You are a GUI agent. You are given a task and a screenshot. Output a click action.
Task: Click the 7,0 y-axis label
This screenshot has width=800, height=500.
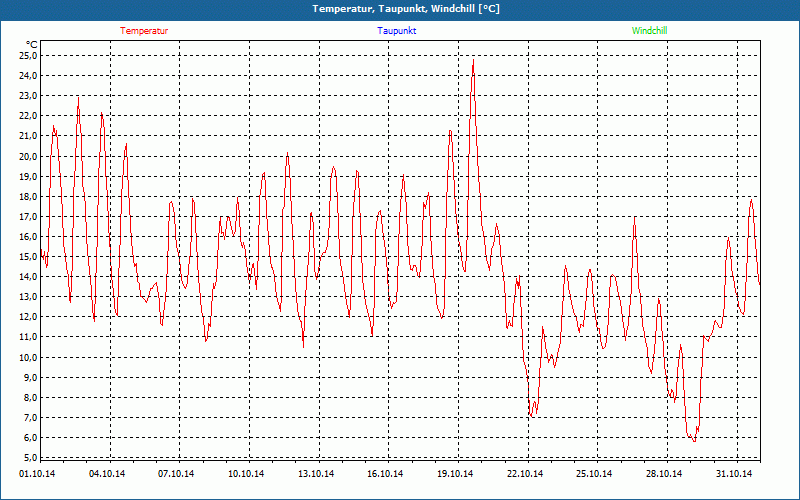point(31,417)
